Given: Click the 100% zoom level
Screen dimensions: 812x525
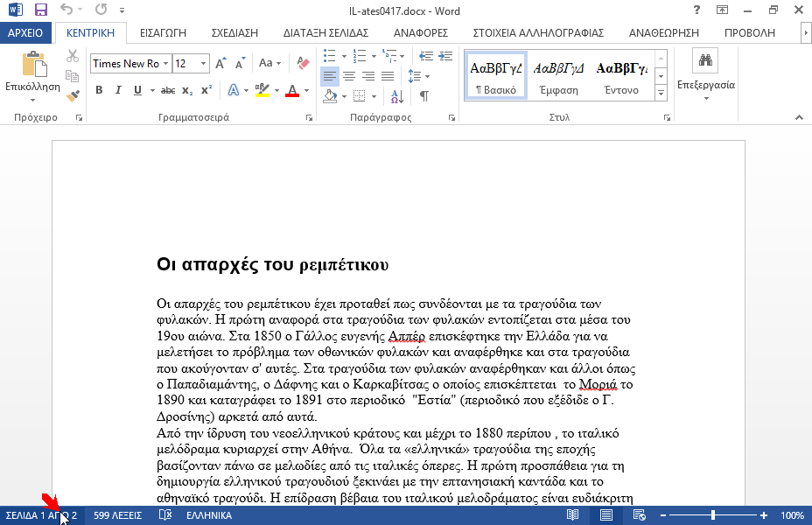Looking at the screenshot, I should click(793, 515).
